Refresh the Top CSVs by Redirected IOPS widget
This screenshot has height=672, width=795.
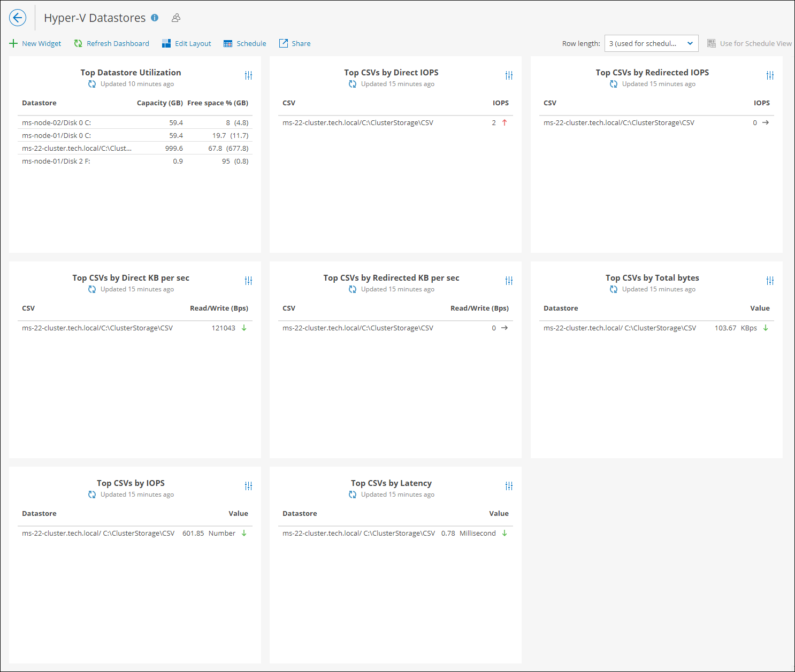[614, 84]
